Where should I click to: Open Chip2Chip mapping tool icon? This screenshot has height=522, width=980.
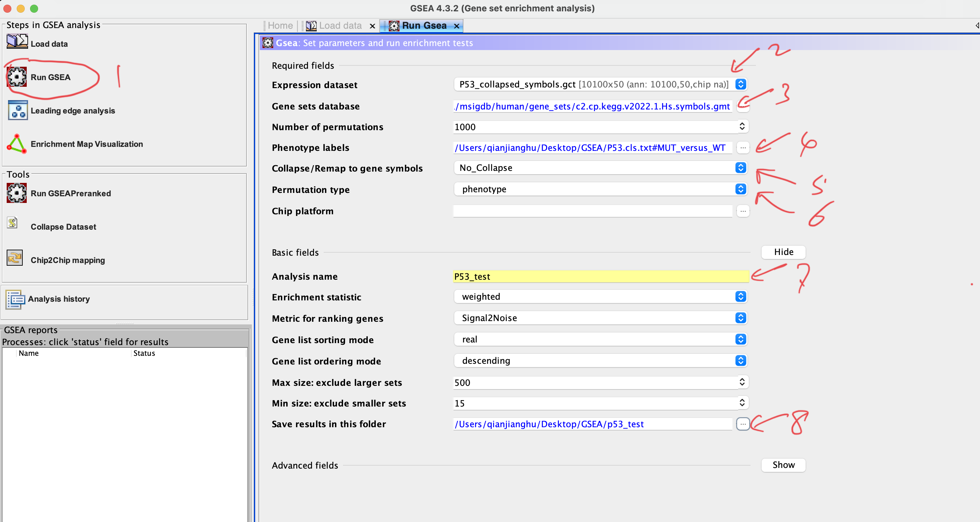click(x=15, y=258)
